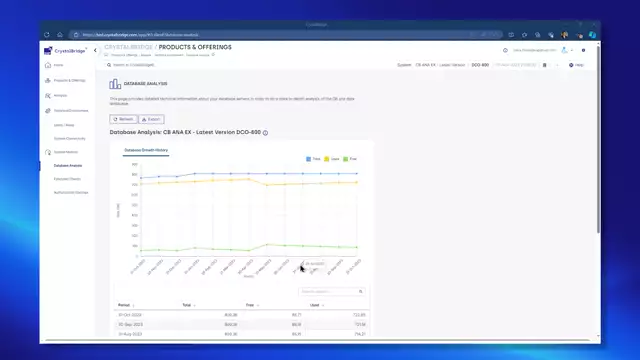640x360 pixels.
Task: Open Extended Checks sidebar item
Action: pyautogui.click(x=67, y=179)
